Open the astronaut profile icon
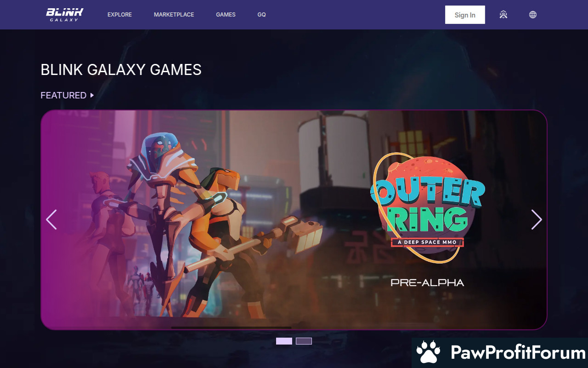The width and height of the screenshot is (588, 368). coord(503,15)
